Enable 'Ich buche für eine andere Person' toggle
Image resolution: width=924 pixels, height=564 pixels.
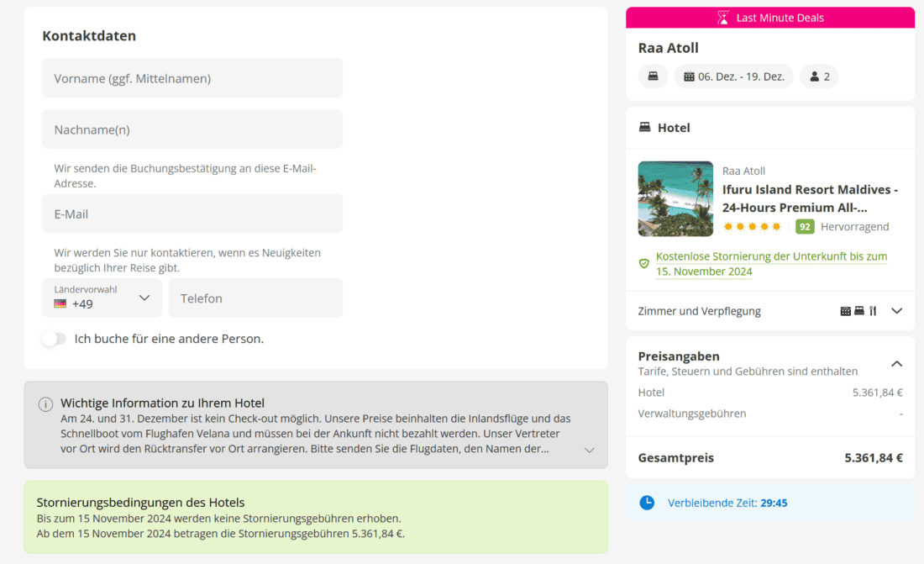(54, 339)
